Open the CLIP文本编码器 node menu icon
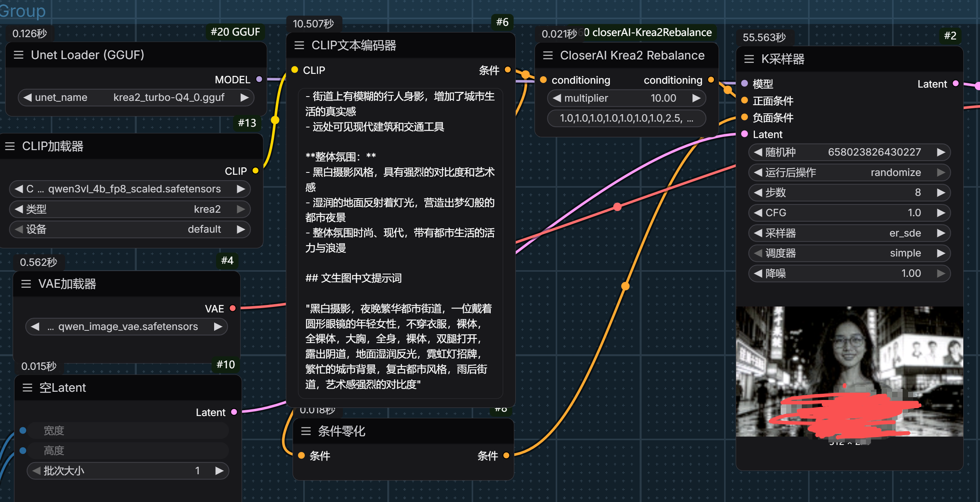Screen dimensions: 980x502 pos(299,45)
